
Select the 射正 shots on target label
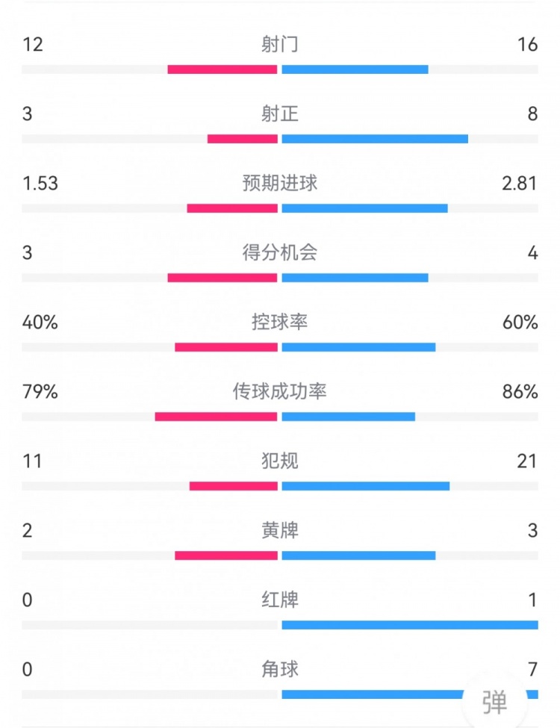(280, 113)
